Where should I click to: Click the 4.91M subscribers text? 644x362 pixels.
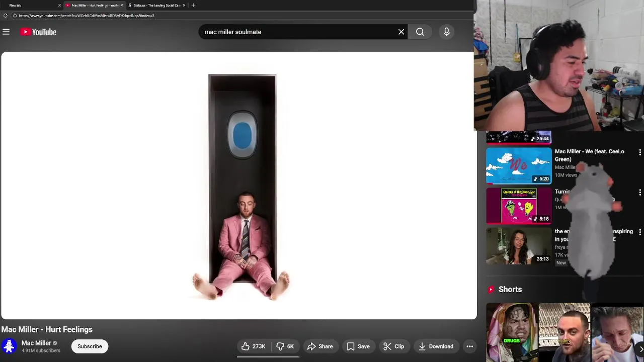coord(41,350)
